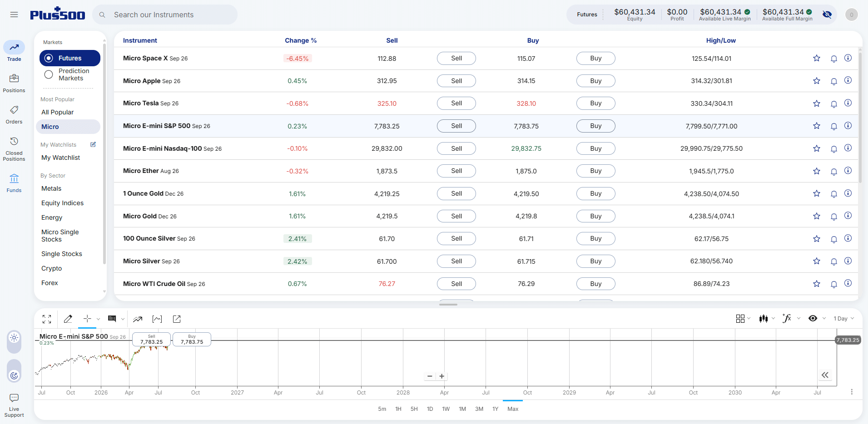Set price alert bell for Micro Tesla
This screenshot has width=868, height=424.
pos(834,104)
